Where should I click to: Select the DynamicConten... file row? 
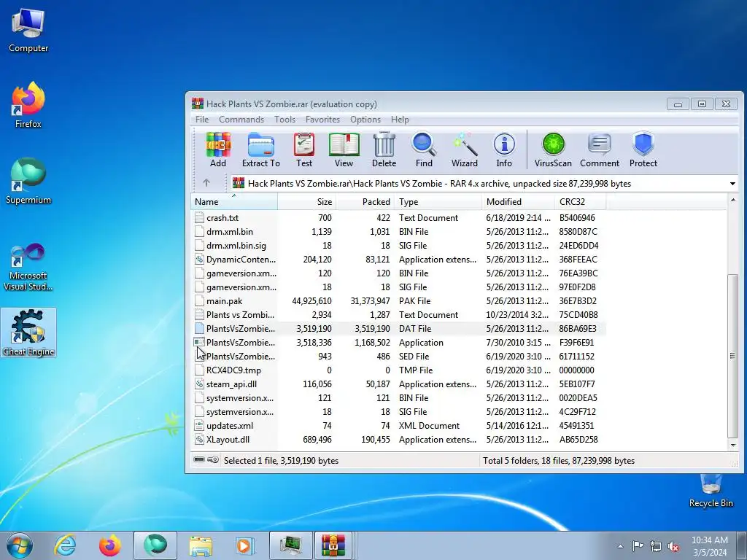tap(398, 259)
